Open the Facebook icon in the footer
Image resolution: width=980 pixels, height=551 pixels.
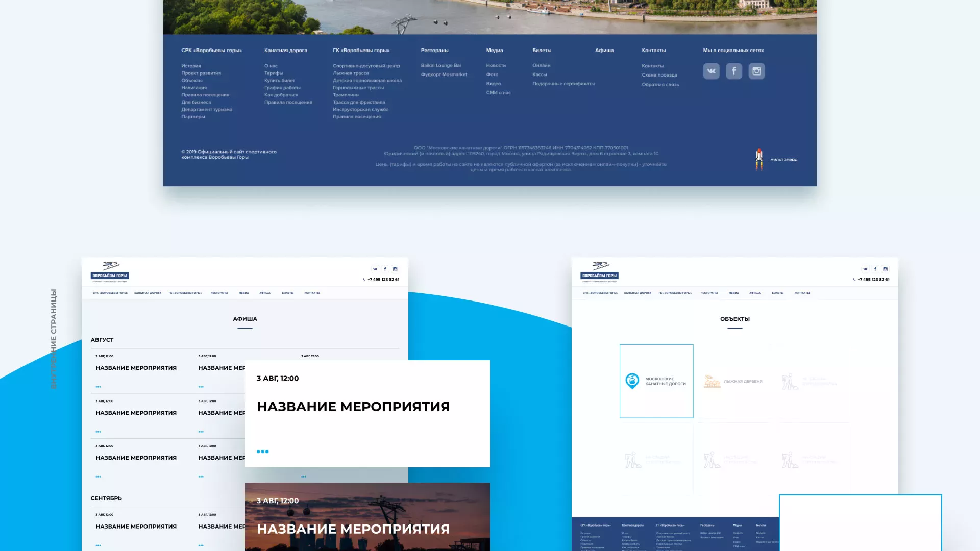pos(734,71)
